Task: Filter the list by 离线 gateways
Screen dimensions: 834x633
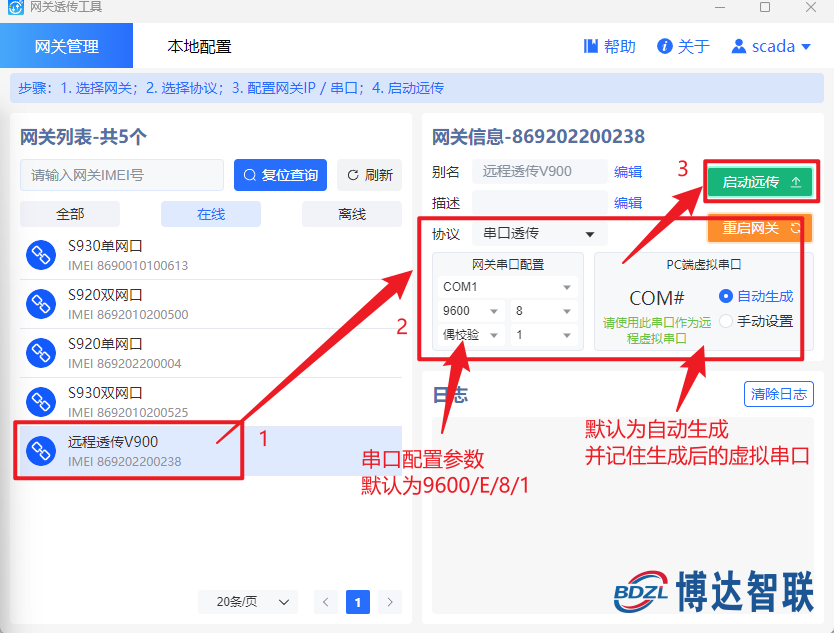Action: click(352, 214)
